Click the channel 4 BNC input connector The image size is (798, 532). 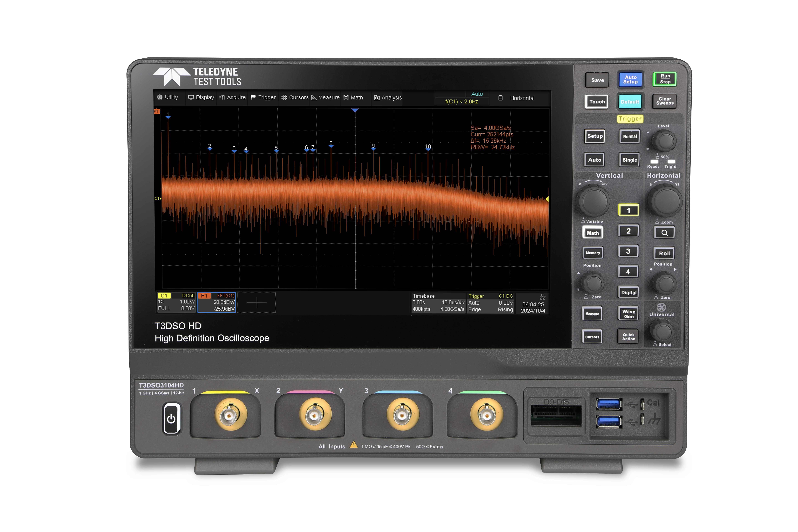point(487,414)
